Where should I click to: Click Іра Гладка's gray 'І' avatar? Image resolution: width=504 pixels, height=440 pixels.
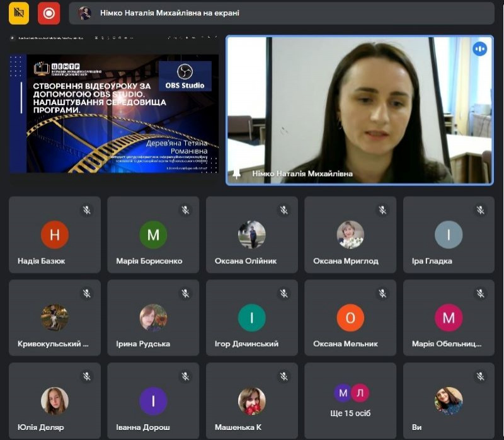(449, 234)
